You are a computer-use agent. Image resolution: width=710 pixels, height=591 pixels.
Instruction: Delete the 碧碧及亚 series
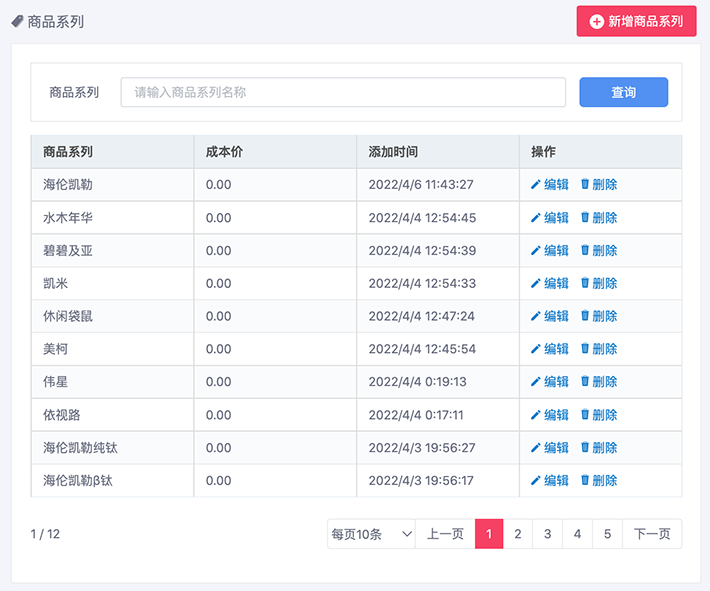(599, 250)
